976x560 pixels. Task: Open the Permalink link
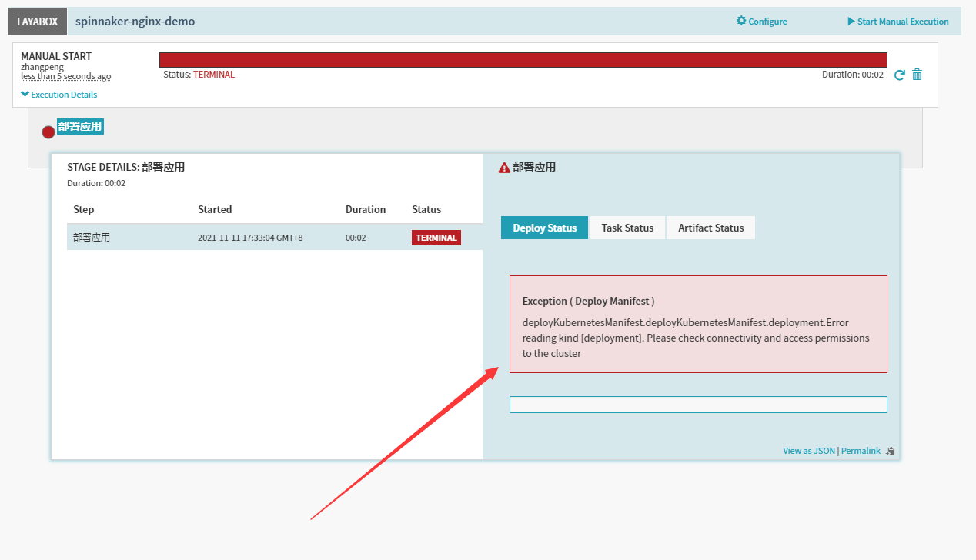tap(861, 451)
